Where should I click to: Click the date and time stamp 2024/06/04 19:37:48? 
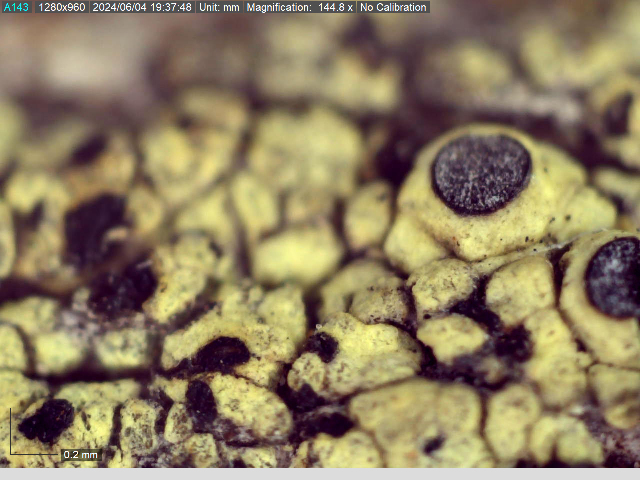coord(142,7)
